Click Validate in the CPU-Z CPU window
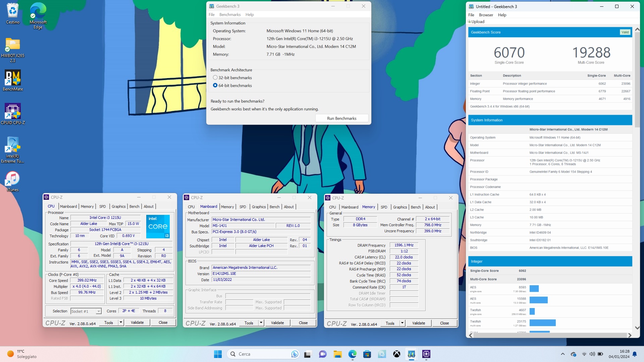The image size is (644, 362). pos(137,322)
